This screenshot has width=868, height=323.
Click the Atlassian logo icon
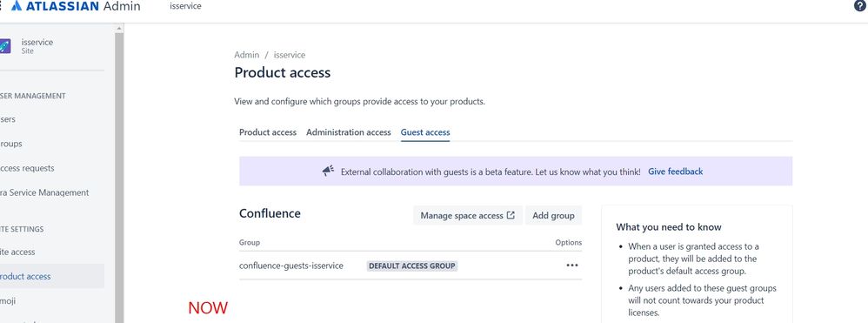coord(17,6)
